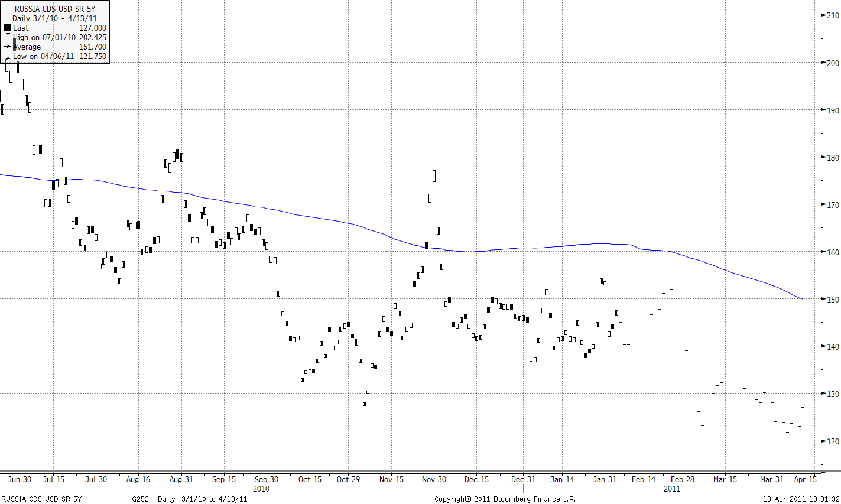Click the '13-Apr-2011 13:31:32' timestamp

[x=801, y=499]
